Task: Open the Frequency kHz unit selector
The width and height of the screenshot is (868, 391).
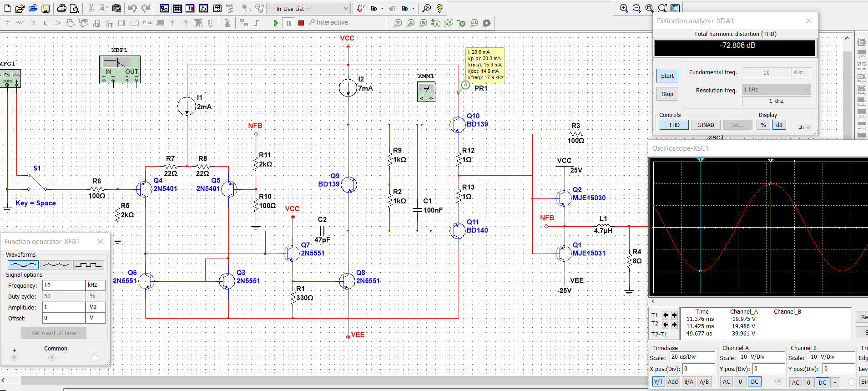Action: (96, 285)
